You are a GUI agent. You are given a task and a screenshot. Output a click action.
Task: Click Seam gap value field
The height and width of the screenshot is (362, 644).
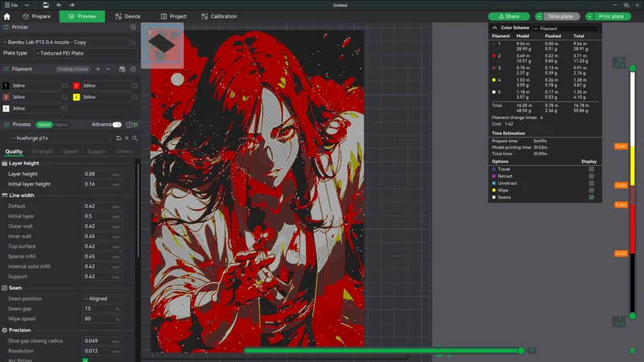coord(101,309)
